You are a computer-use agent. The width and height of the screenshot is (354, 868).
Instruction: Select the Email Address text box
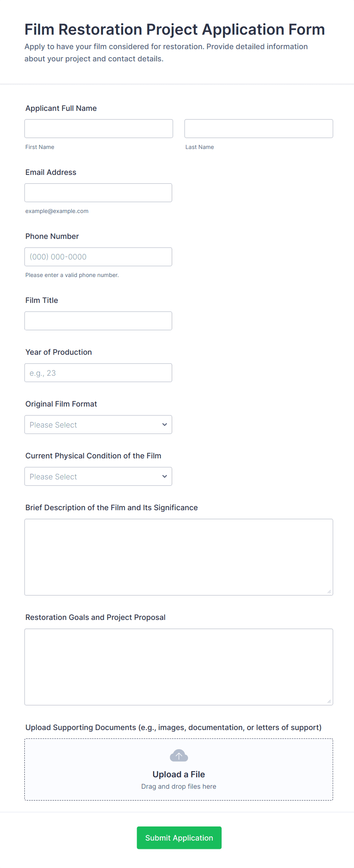click(x=98, y=193)
